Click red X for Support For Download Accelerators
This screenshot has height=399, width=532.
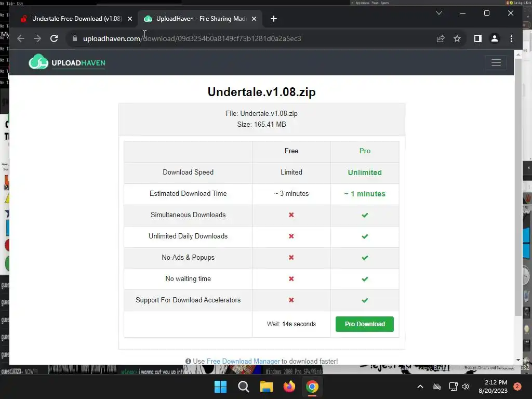click(291, 300)
